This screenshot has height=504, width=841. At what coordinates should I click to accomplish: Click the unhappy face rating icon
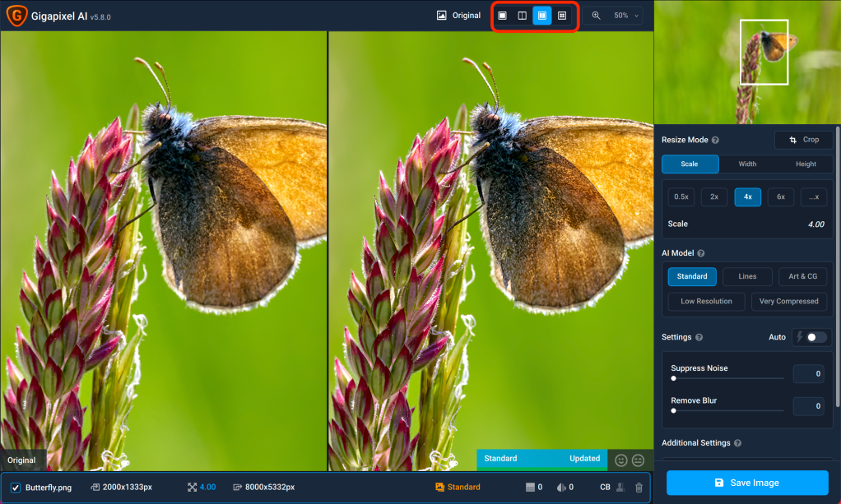point(638,460)
